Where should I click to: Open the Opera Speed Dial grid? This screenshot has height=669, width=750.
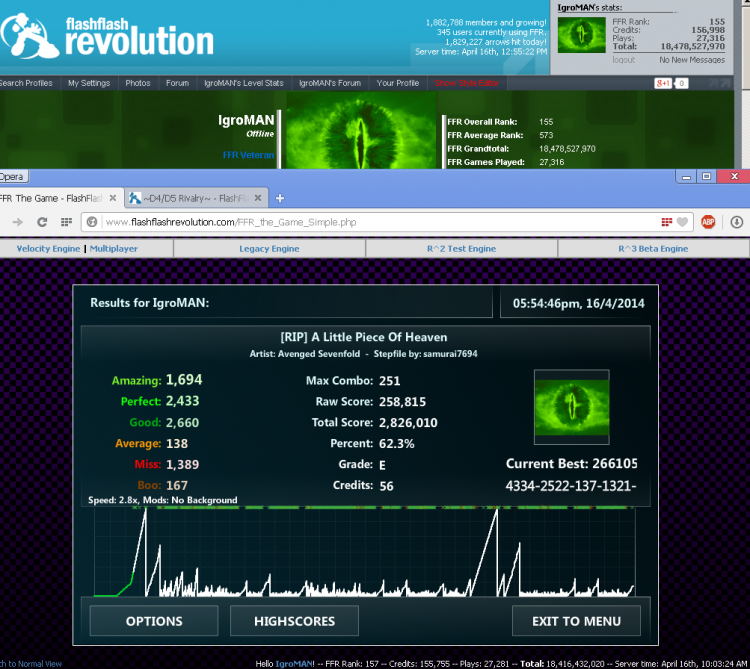point(66,222)
